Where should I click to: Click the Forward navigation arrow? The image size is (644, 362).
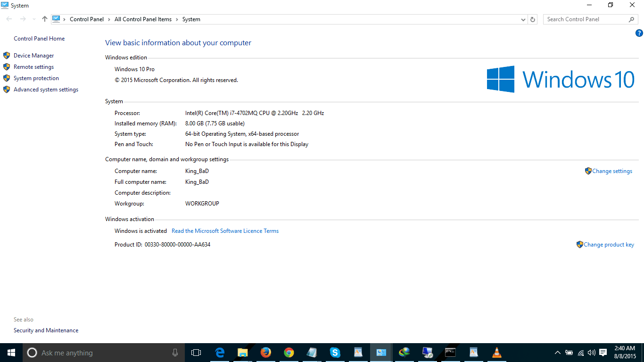click(x=23, y=19)
